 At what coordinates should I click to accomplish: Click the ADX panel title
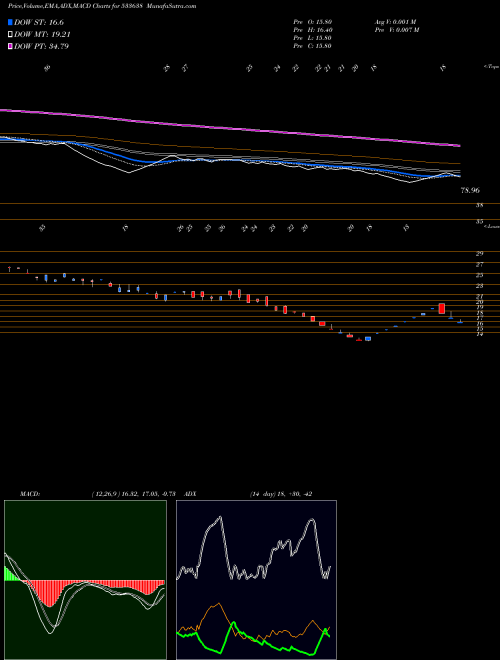[x=190, y=494]
